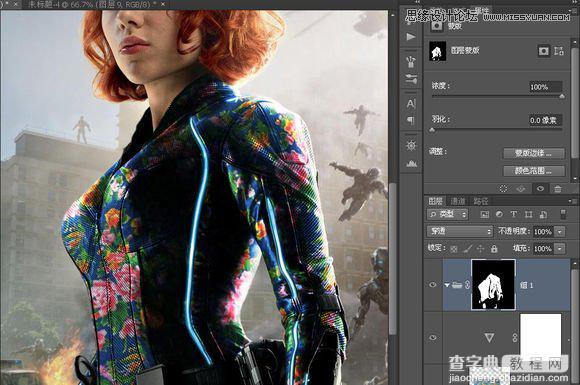The width and height of the screenshot is (580, 385).
Task: Open the Adjustments sun icon in dock
Action: point(411,145)
